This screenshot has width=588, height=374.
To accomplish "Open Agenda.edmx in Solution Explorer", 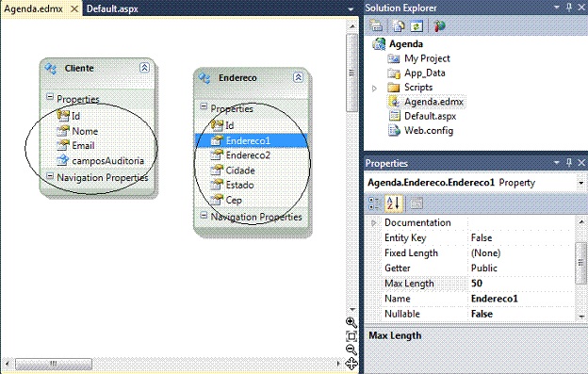I will coord(433,102).
